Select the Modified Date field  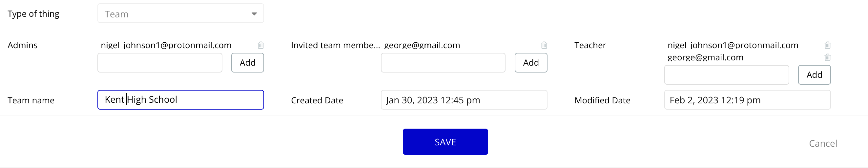(747, 100)
